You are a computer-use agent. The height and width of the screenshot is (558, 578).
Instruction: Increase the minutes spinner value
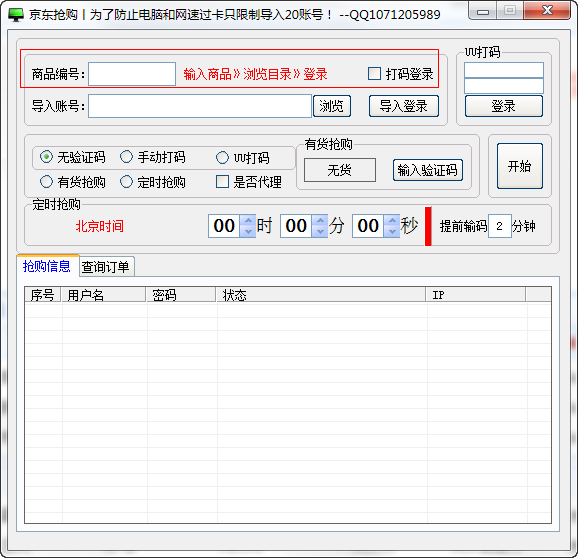[x=320, y=220]
